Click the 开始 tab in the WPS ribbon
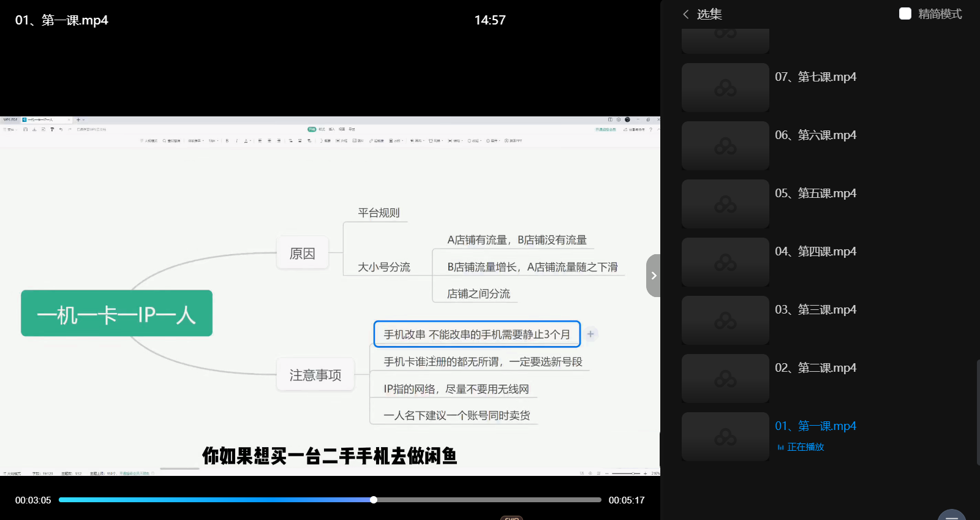980x520 pixels. tap(312, 129)
